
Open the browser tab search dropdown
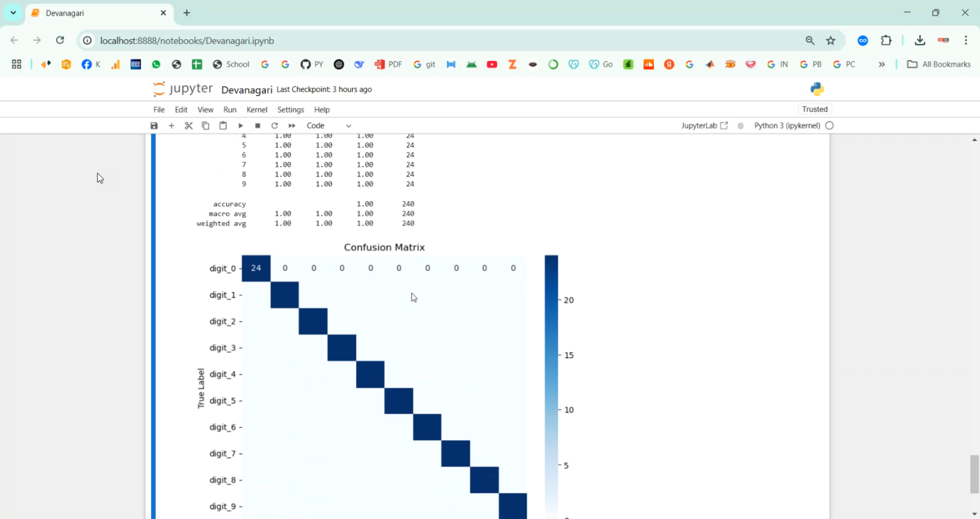[x=13, y=13]
